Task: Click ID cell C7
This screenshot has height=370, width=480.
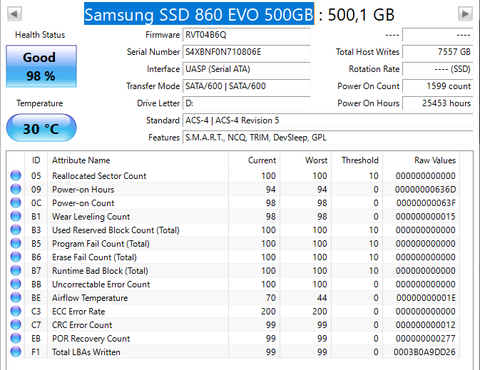Action: [x=36, y=325]
